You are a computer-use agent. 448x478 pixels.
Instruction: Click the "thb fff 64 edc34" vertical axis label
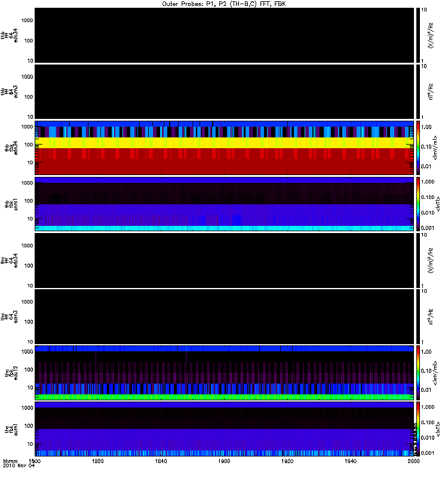(9, 35)
